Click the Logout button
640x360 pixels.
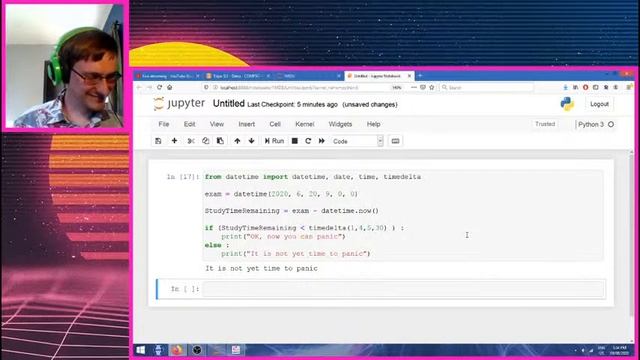[599, 104]
